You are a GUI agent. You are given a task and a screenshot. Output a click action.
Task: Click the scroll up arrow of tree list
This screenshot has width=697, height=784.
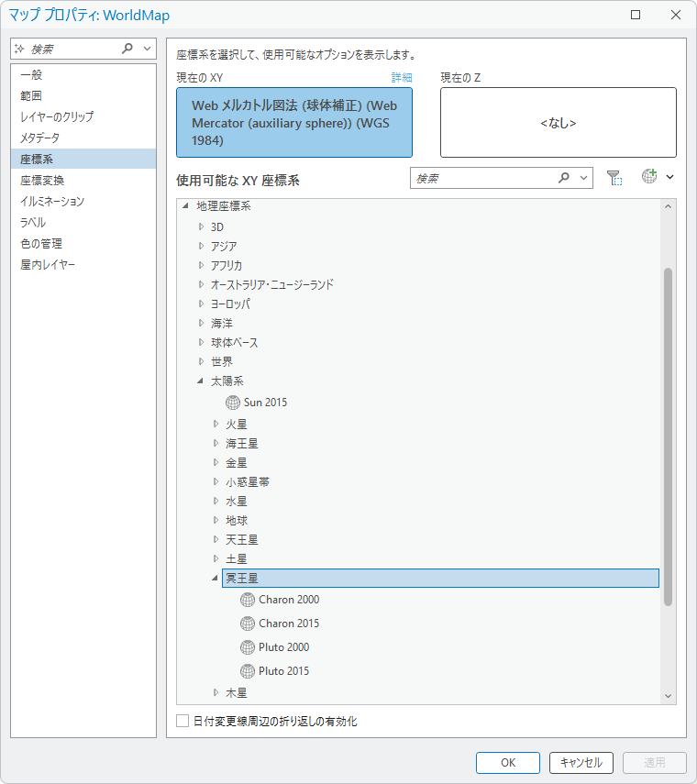(x=668, y=206)
